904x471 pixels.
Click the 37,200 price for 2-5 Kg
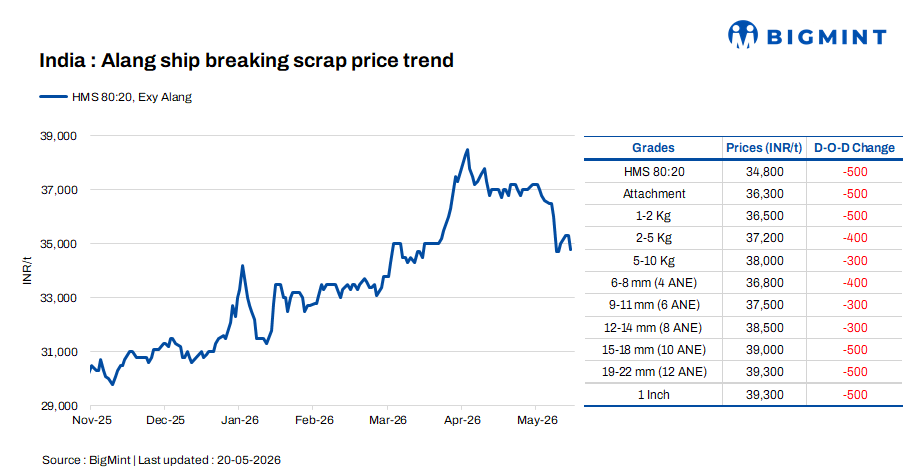click(x=764, y=238)
